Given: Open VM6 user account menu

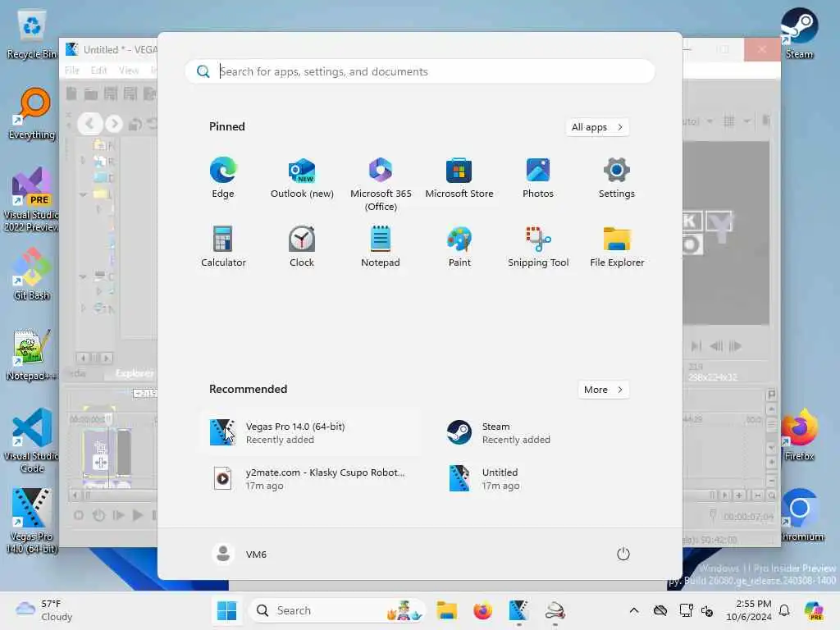Looking at the screenshot, I should pyautogui.click(x=239, y=554).
